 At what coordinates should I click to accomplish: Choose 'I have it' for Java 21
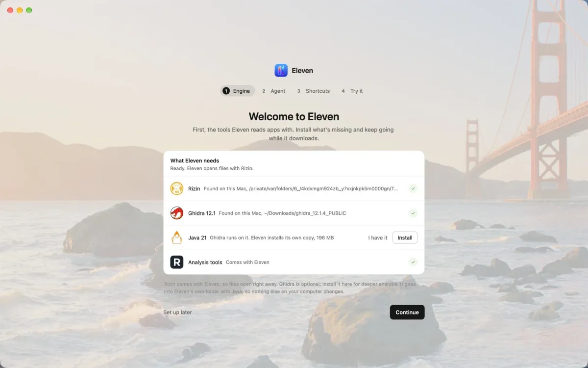tap(378, 237)
